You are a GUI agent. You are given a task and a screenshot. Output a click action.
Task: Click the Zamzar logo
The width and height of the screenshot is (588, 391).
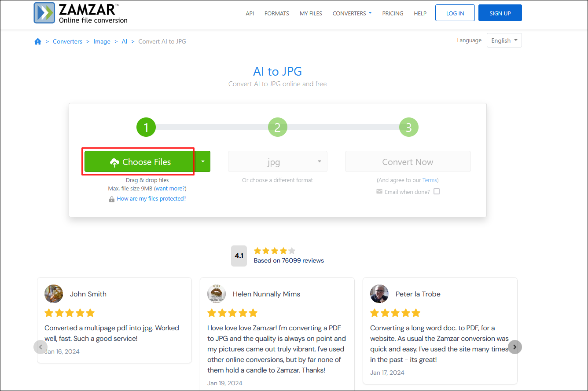click(81, 13)
